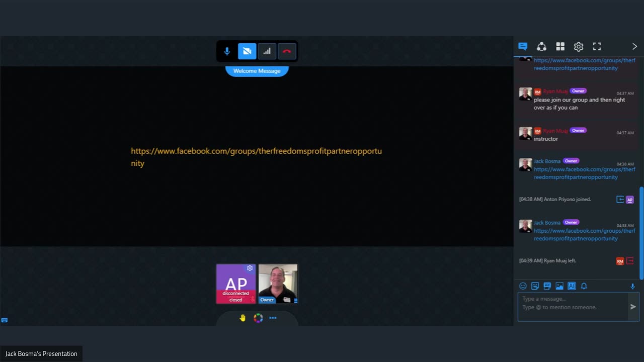The height and width of the screenshot is (362, 644).
Task: Click the Jack Bosma's Presentation label
Action: [x=41, y=354]
